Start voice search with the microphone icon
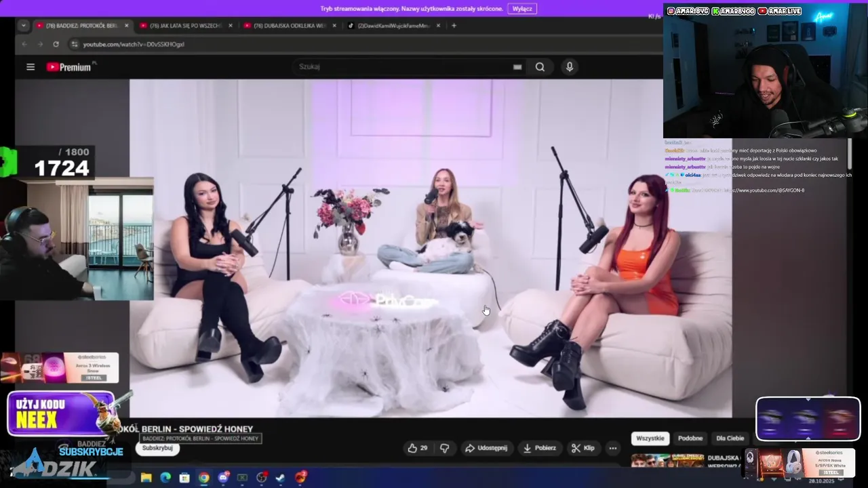Screen dimensions: 868x488 (x=570, y=66)
